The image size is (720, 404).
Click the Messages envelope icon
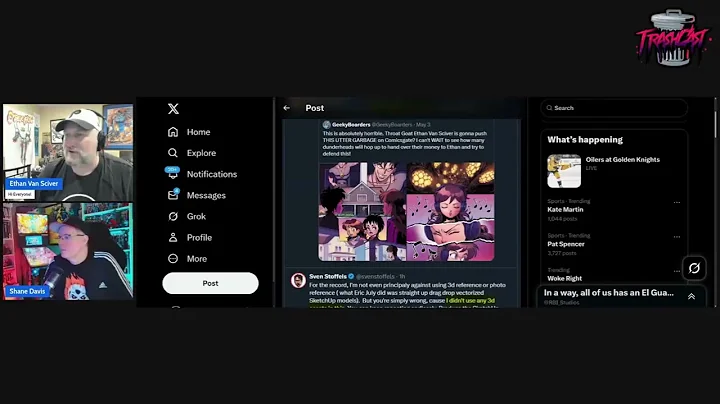click(x=173, y=195)
